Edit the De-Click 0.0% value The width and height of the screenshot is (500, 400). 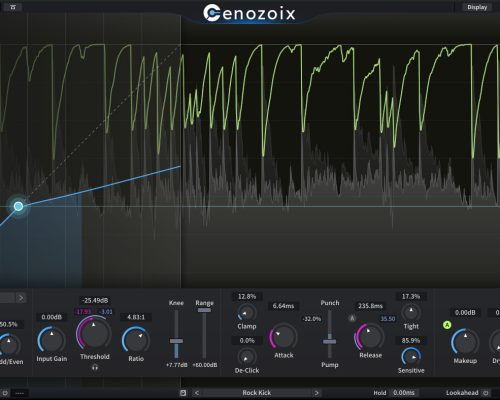(x=247, y=341)
